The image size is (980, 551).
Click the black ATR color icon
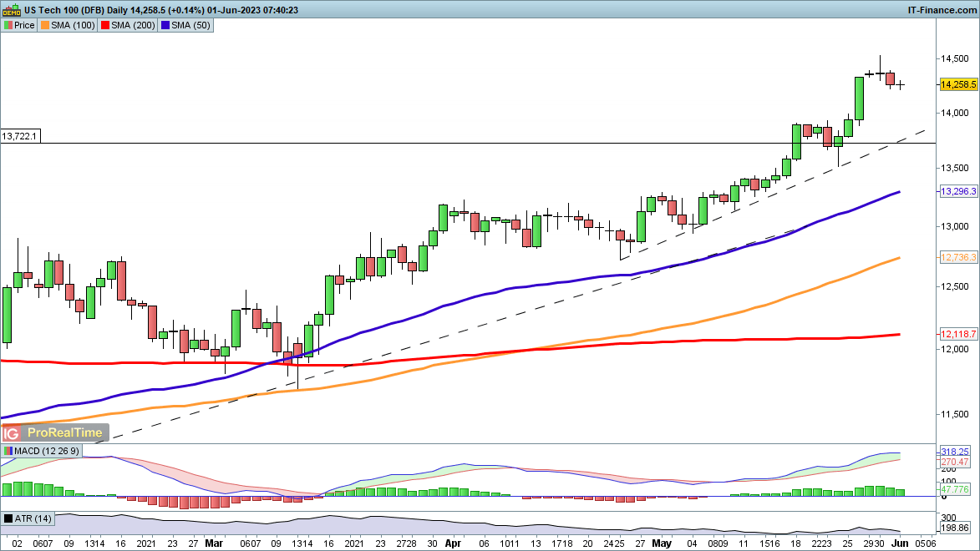8,518
